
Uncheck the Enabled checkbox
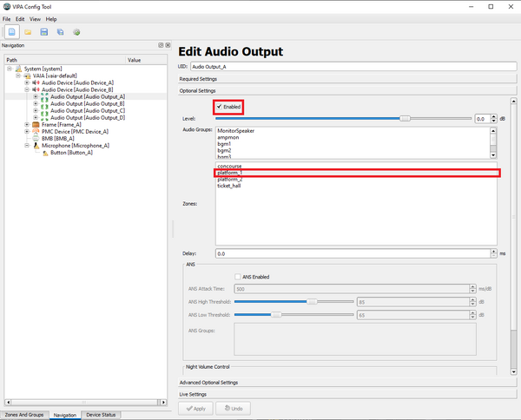221,106
